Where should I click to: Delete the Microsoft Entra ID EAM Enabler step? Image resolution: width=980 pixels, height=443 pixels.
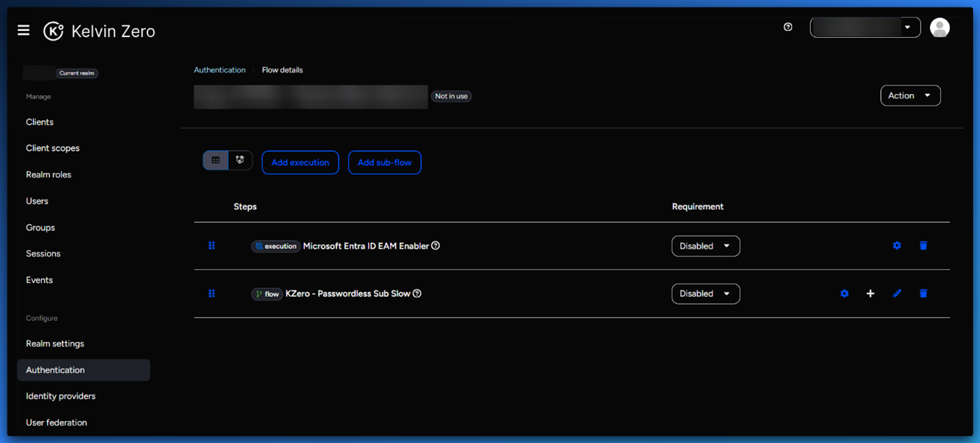coord(923,246)
